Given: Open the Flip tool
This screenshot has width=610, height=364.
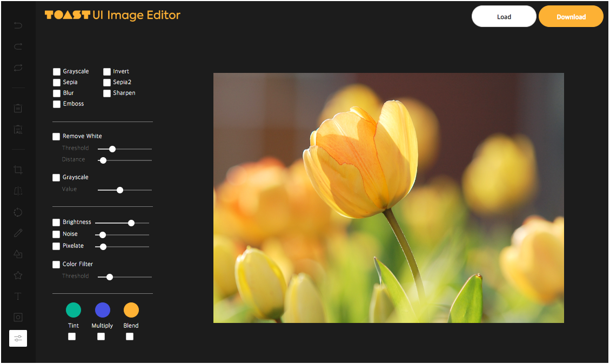Looking at the screenshot, I should [x=18, y=191].
